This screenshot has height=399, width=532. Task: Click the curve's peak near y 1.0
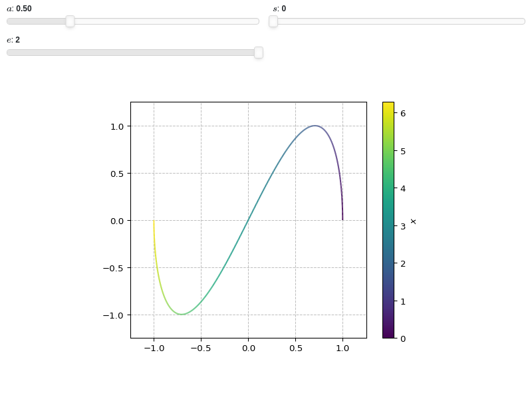(315, 126)
